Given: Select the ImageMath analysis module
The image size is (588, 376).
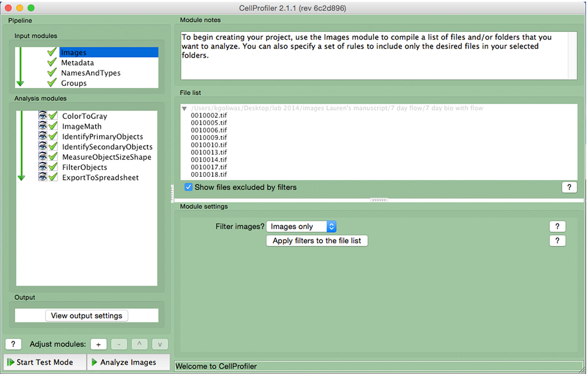Looking at the screenshot, I should tap(82, 126).
